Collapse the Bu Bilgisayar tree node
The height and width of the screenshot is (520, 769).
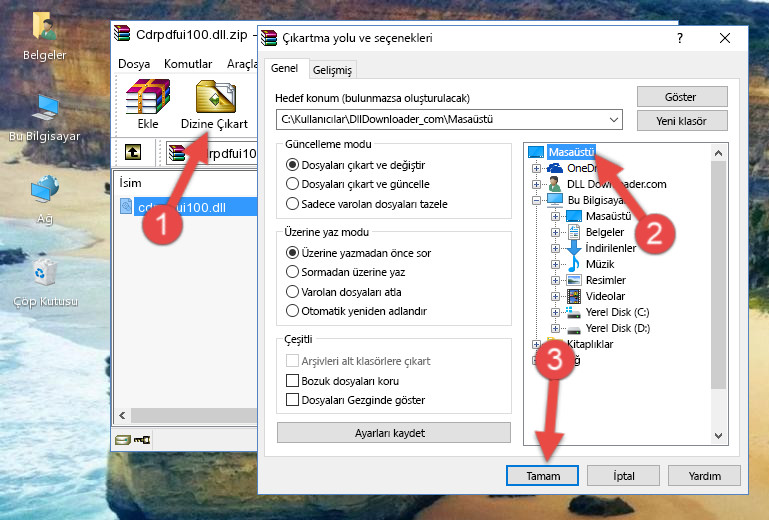pyautogui.click(x=536, y=200)
